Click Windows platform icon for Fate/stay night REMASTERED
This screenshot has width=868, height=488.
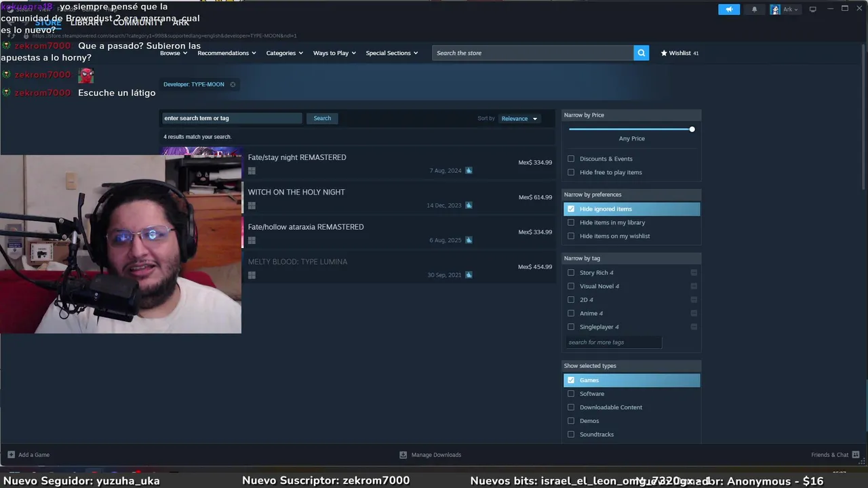coord(252,171)
